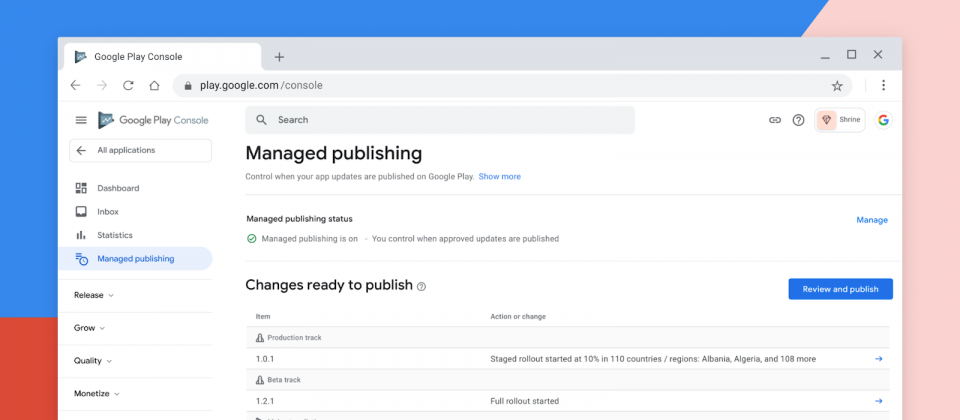This screenshot has height=420, width=960.
Task: Open the Shrine app switcher
Action: point(839,120)
